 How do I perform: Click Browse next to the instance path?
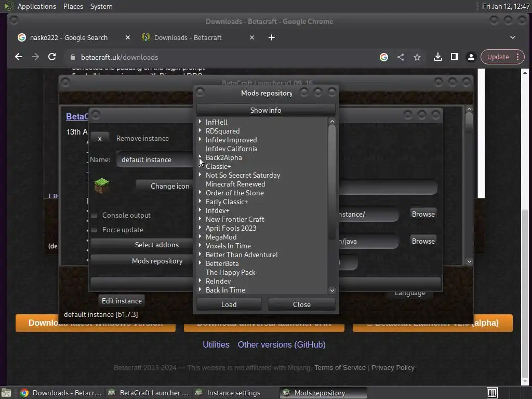(423, 214)
